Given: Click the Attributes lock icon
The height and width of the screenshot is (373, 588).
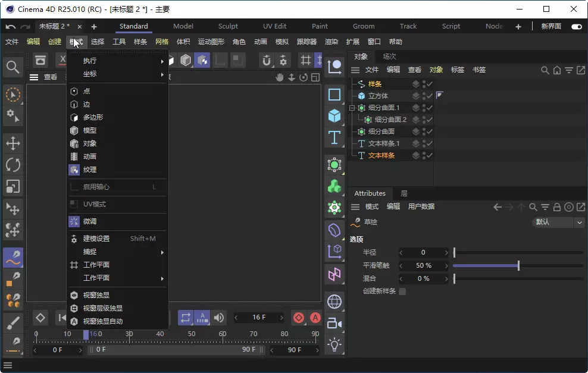Looking at the screenshot, I should tap(557, 207).
